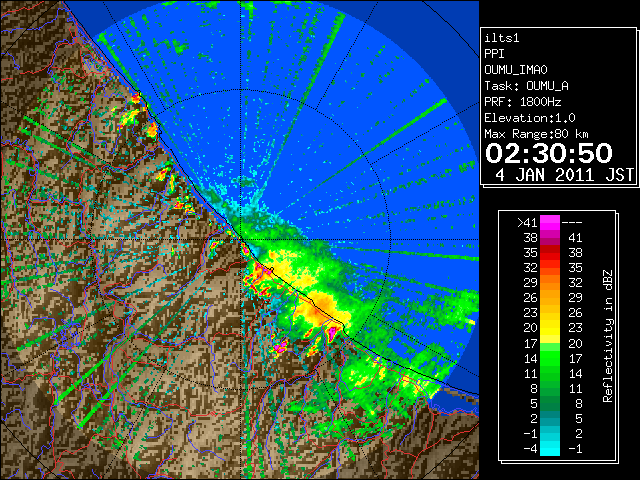This screenshot has height=480, width=640.
Task: Pick the orange legend swatch near 29
Action: click(550, 282)
